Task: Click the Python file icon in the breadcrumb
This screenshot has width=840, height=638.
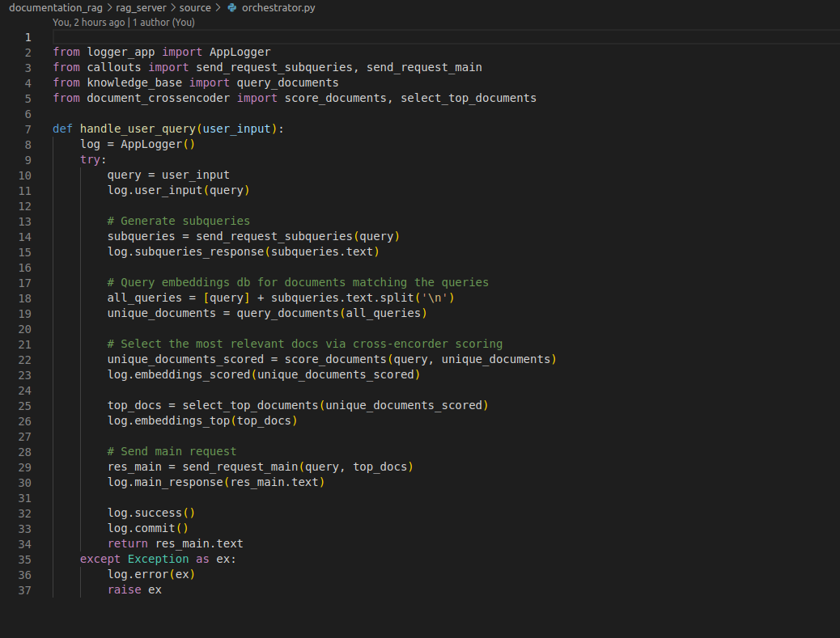Action: click(232, 7)
